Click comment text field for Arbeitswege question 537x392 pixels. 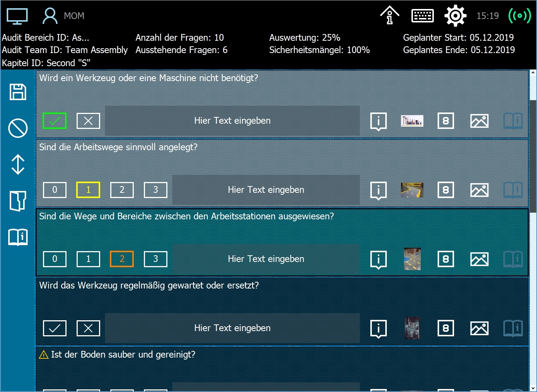(266, 190)
